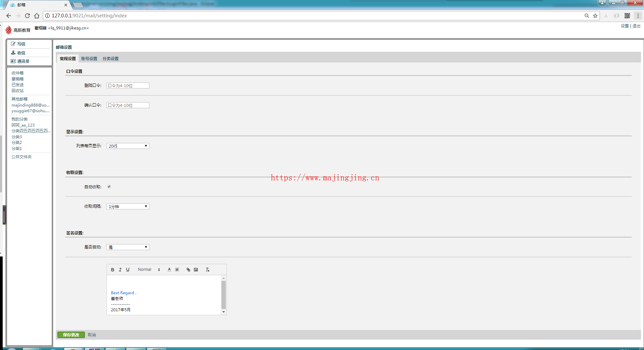Go back in browser history
Screen dimensions: 644x350
point(9,16)
